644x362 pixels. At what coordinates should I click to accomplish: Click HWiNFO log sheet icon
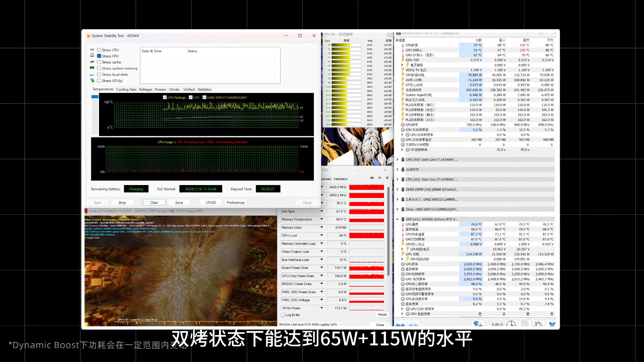click(x=525, y=324)
